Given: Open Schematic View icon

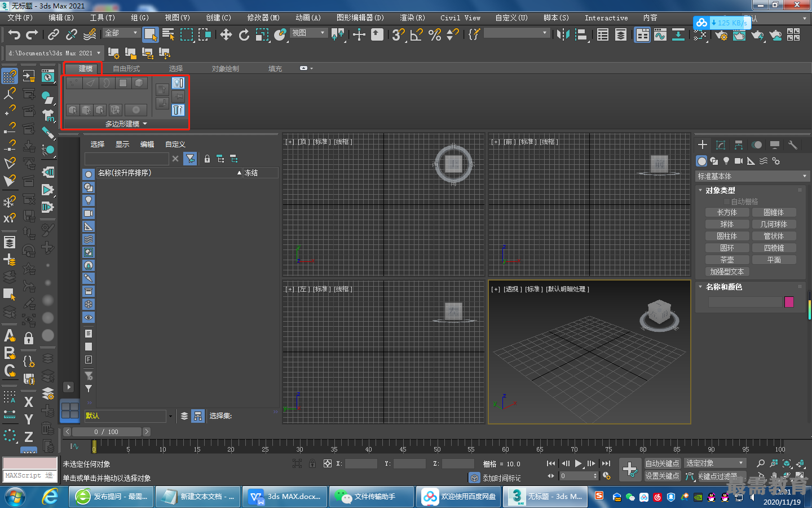Looking at the screenshot, I should (x=678, y=35).
